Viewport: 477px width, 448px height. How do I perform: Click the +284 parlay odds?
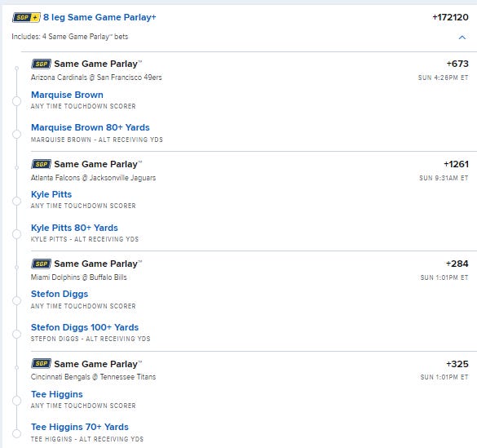pyautogui.click(x=457, y=264)
